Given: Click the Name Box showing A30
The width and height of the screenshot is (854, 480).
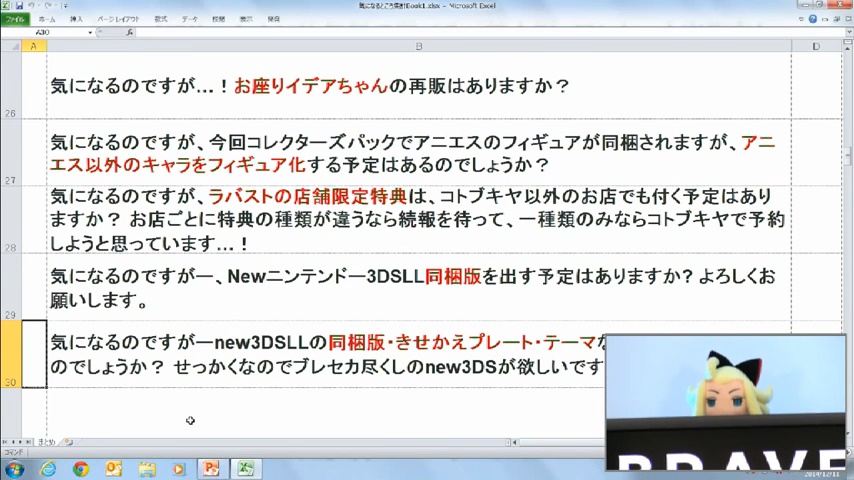Looking at the screenshot, I should coord(44,33).
